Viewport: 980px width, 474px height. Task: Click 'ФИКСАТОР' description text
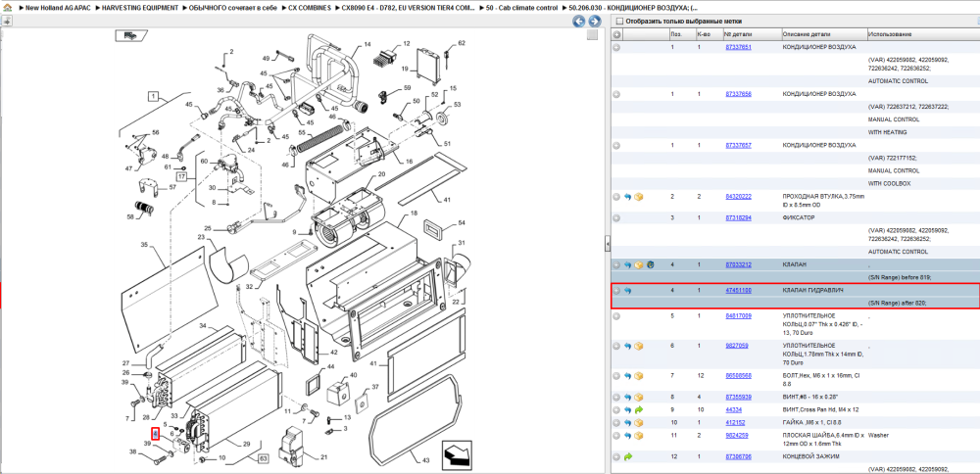[798, 218]
